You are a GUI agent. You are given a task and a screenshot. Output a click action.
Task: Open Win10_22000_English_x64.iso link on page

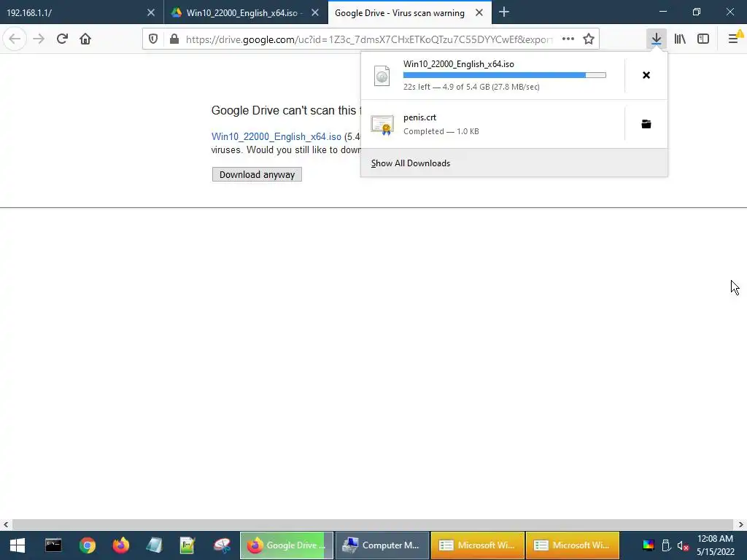[x=276, y=136]
